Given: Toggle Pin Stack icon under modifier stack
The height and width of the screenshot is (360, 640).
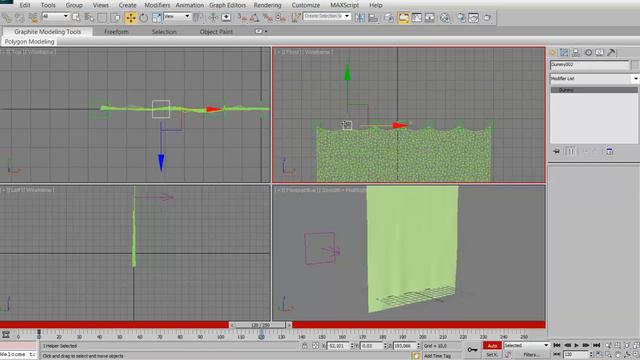Looking at the screenshot, I should [x=556, y=151].
